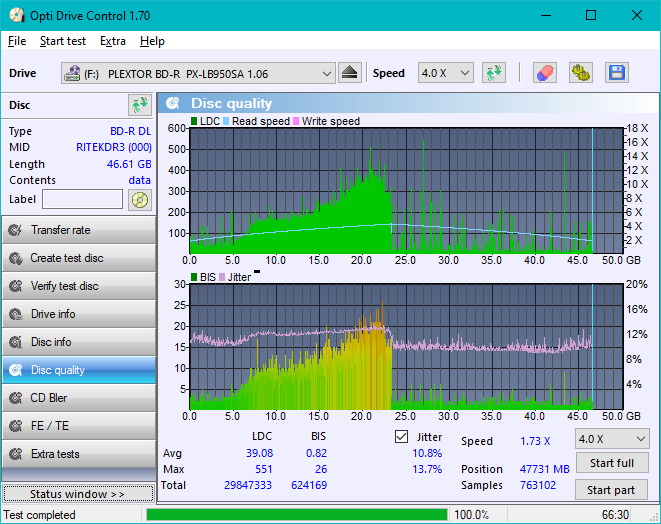661x524 pixels.
Task: Click the green progress bar at 100%
Action: [x=297, y=515]
